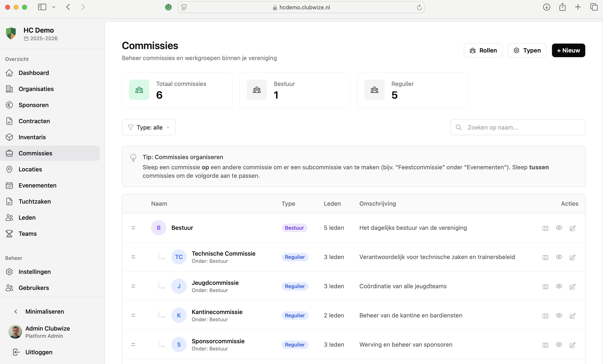
Task: Open the edit icon for Sponsorcommissie
Action: tap(573, 345)
